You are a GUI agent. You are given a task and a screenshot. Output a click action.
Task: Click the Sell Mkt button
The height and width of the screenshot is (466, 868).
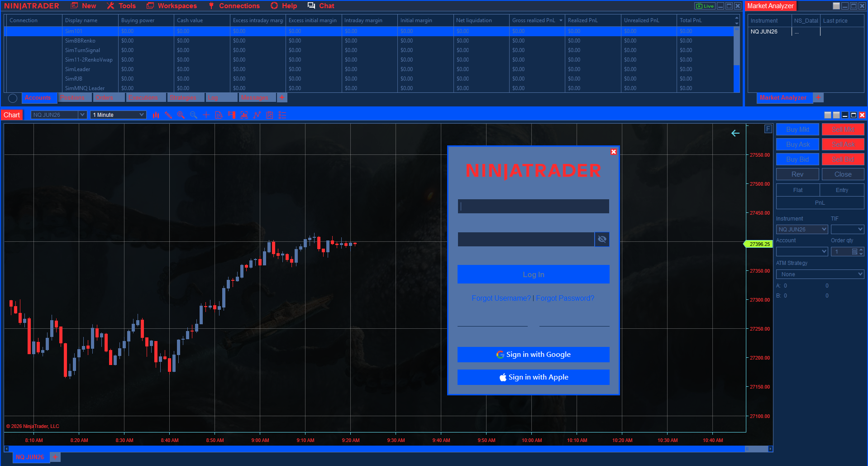pos(843,130)
